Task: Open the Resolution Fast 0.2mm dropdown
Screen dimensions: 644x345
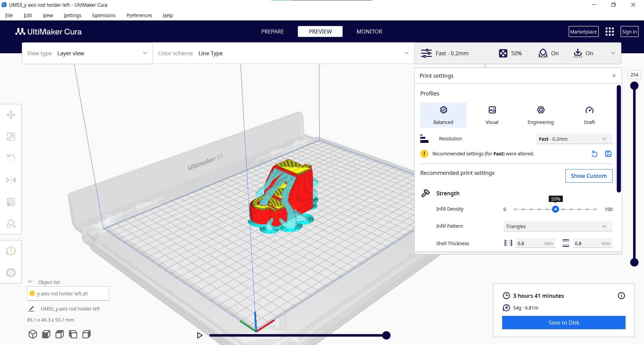Action: pos(574,139)
